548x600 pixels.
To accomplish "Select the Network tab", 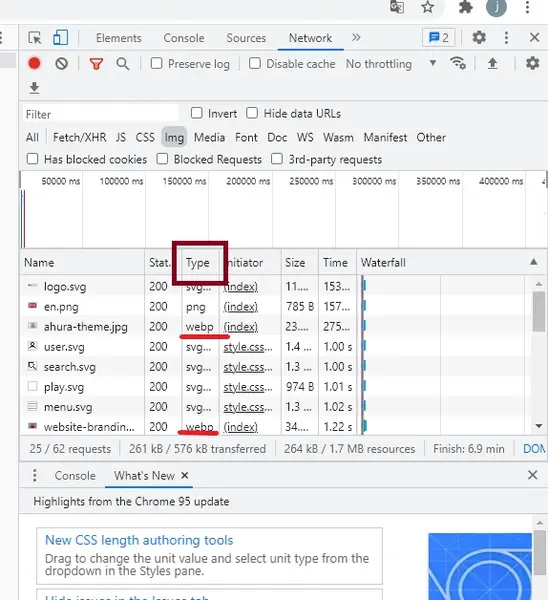I will (310, 38).
